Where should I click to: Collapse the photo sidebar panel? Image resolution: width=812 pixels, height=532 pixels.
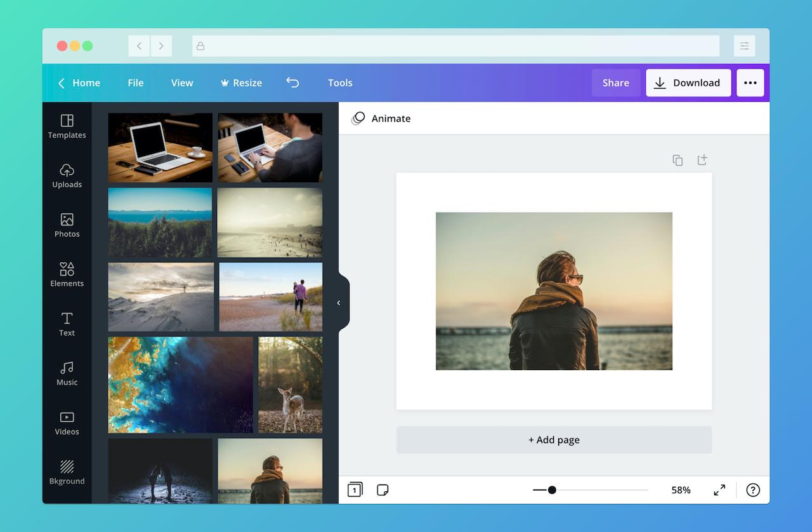click(339, 302)
